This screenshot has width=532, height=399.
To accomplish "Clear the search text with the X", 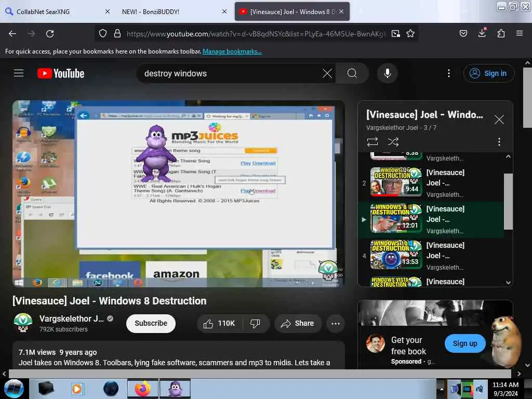I will point(327,73).
